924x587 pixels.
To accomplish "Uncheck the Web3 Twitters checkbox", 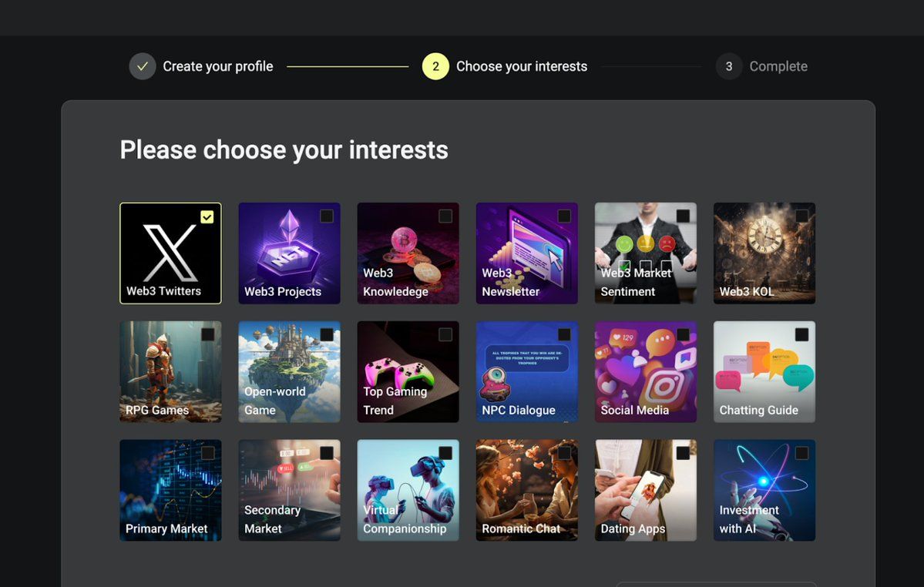I will [207, 217].
